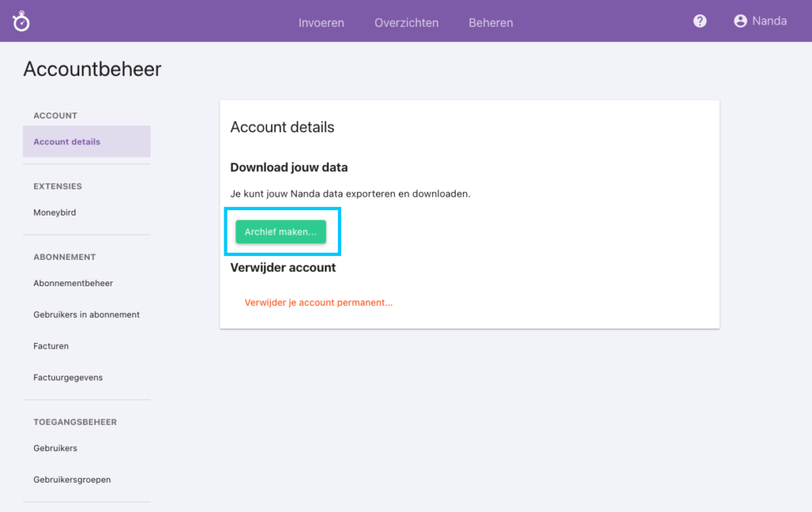This screenshot has width=812, height=512.
Task: Go to Gebruikers under Toegangsbeheer
Action: pyautogui.click(x=55, y=448)
